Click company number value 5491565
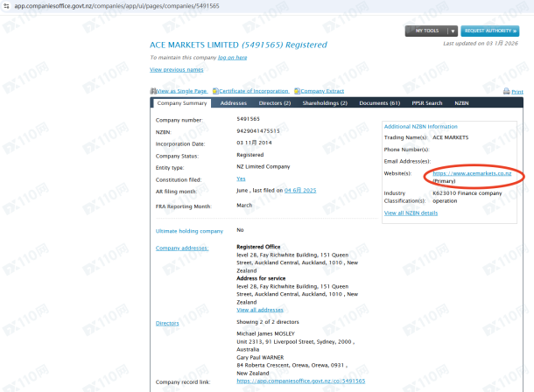This screenshot has width=534, height=392. pos(248,119)
